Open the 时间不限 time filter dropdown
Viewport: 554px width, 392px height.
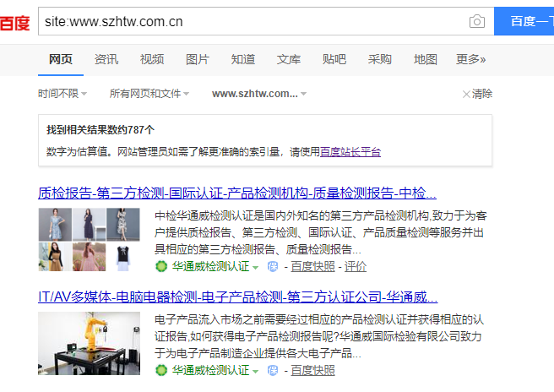click(x=62, y=94)
